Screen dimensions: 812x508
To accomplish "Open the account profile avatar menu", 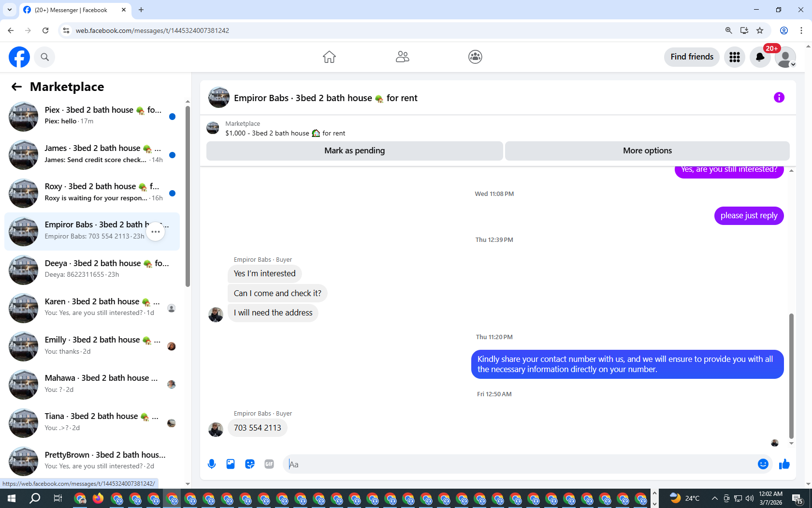I will 785,57.
